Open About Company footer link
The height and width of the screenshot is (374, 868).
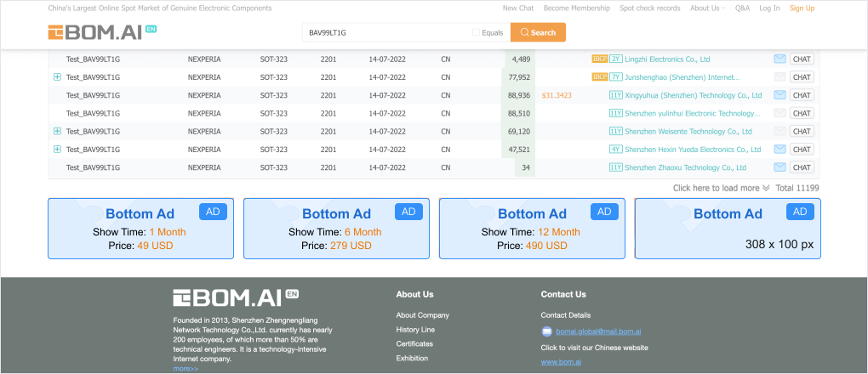click(x=422, y=315)
